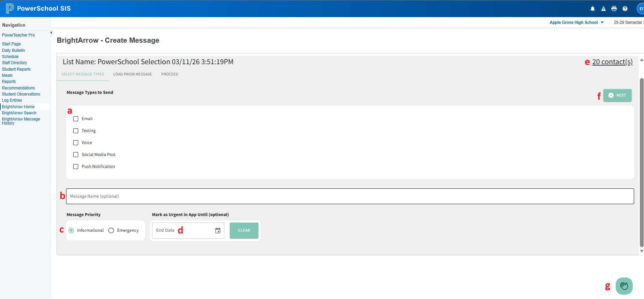Click the PowerSchool logo icon
Viewport: 644px width, 299px height.
tap(10, 8)
